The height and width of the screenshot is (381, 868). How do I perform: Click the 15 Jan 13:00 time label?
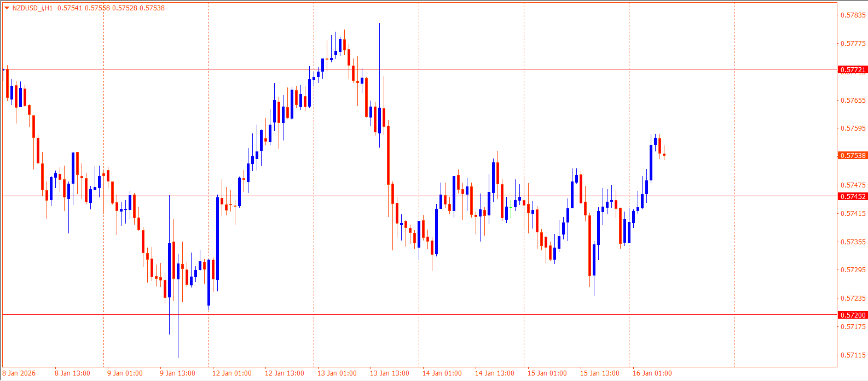click(x=600, y=373)
